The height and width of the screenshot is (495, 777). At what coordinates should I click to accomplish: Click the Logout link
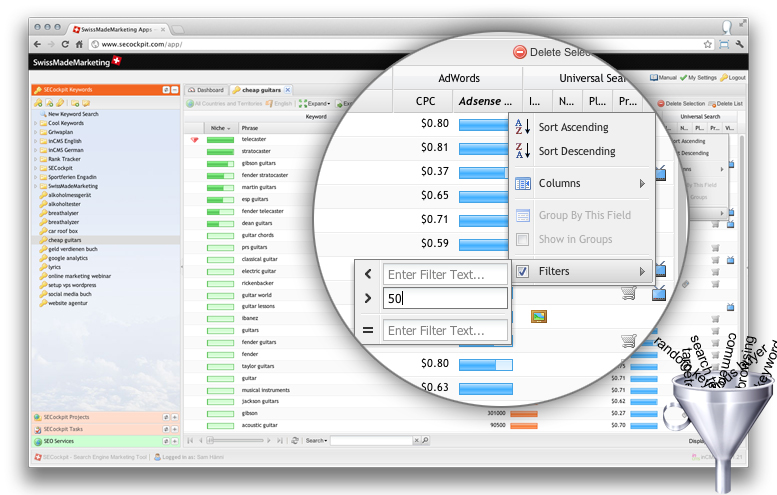pos(733,77)
